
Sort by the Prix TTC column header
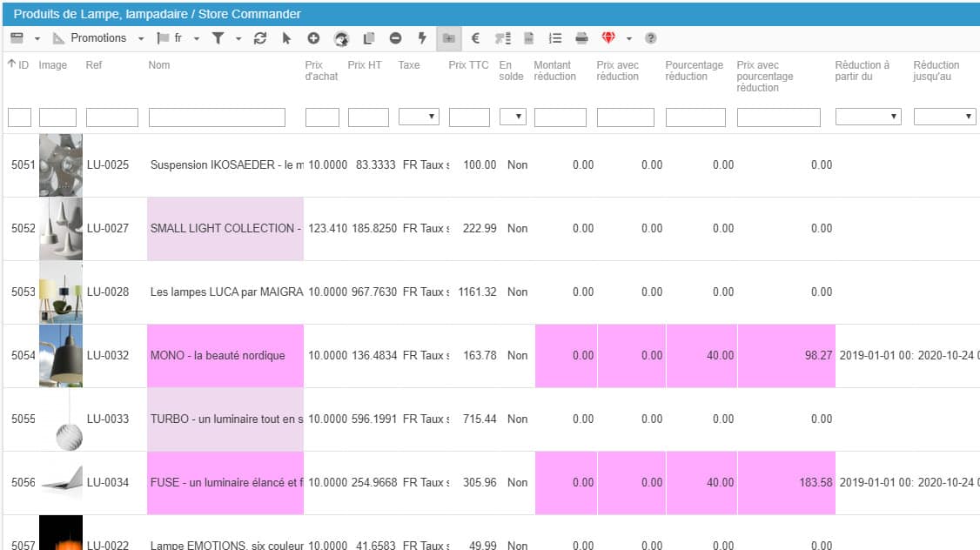coord(468,65)
